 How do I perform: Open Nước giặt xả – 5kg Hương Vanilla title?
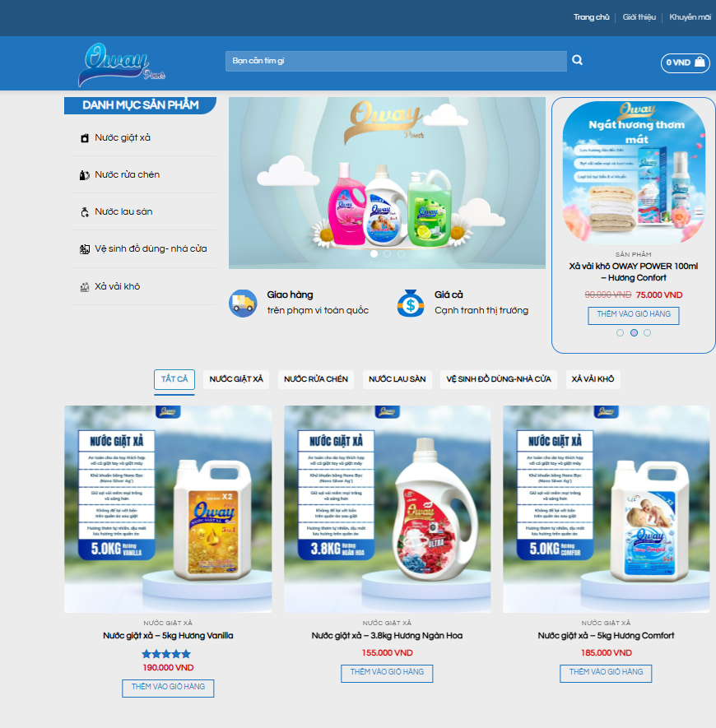[x=168, y=636]
